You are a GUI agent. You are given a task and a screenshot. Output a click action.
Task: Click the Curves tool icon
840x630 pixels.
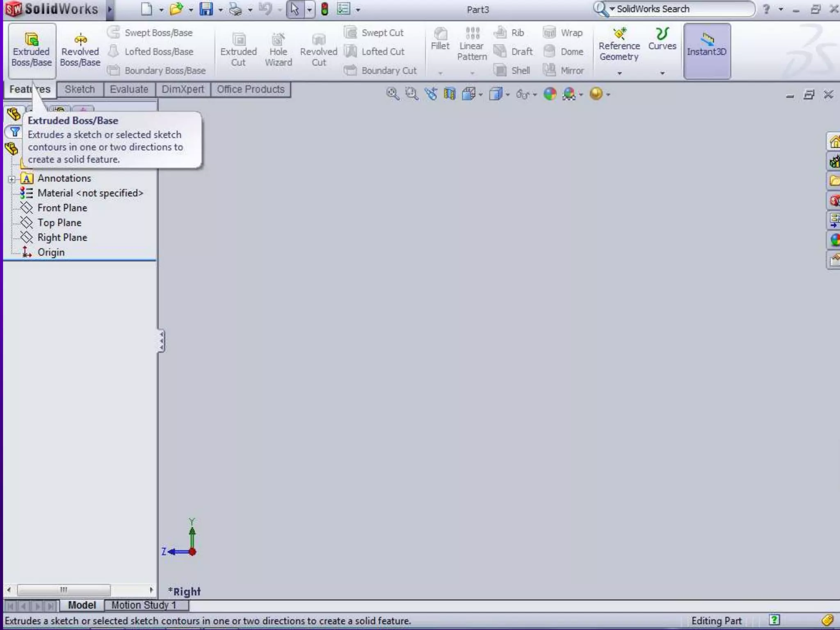[x=662, y=34]
